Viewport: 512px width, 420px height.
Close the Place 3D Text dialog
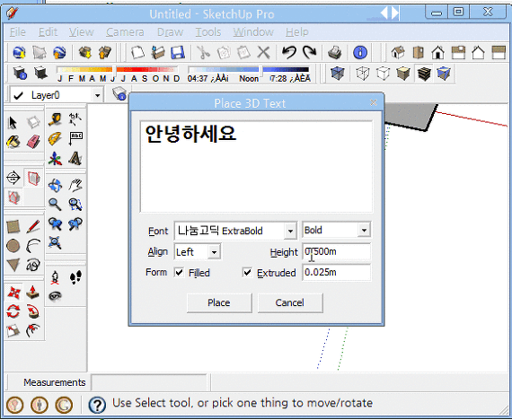(374, 102)
